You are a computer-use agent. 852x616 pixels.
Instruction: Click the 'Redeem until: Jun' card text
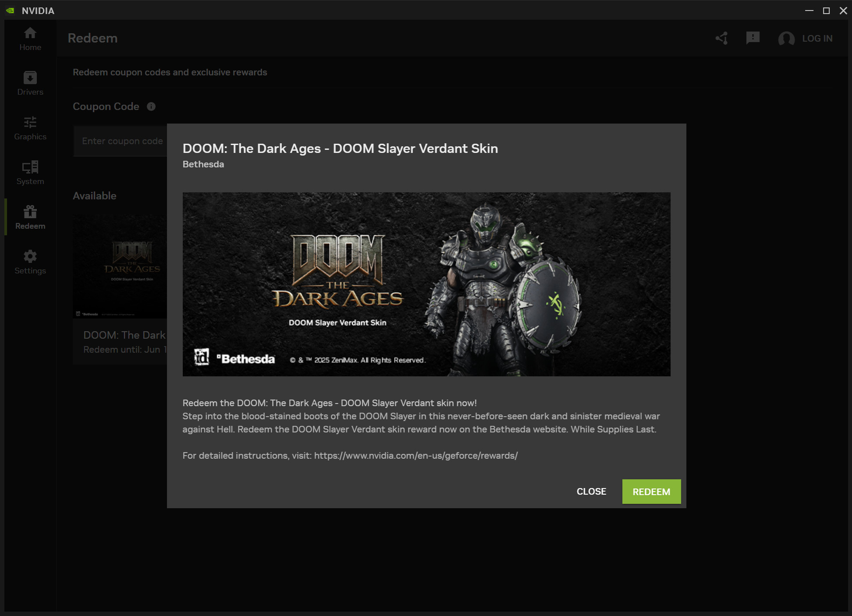point(125,350)
